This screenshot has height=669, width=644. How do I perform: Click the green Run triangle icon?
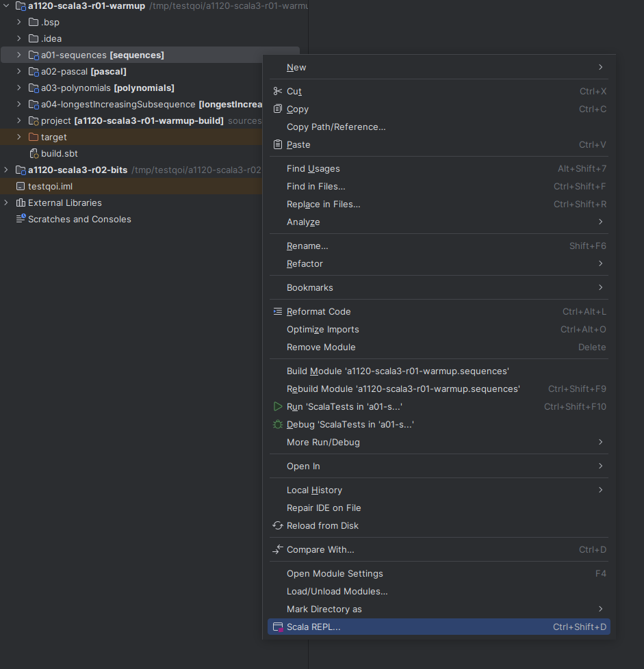pyautogui.click(x=278, y=406)
